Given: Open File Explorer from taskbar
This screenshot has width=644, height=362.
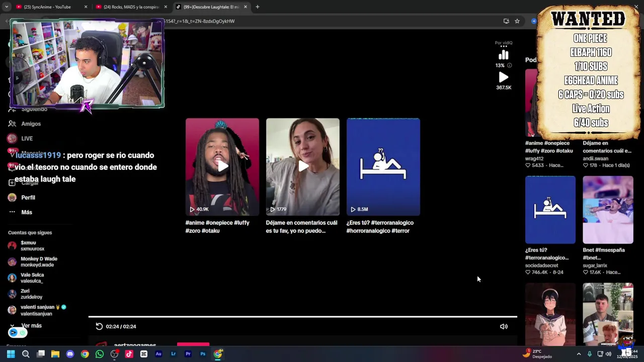Looking at the screenshot, I should tap(55, 354).
